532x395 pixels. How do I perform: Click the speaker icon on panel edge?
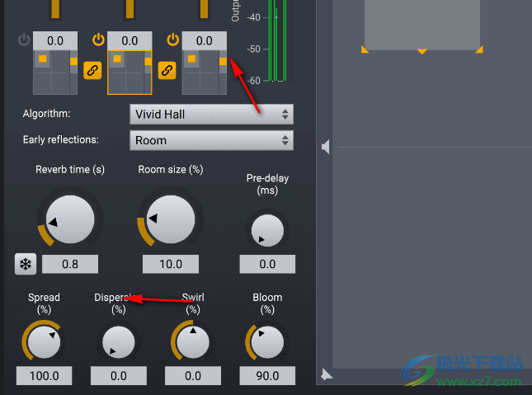pyautogui.click(x=327, y=147)
